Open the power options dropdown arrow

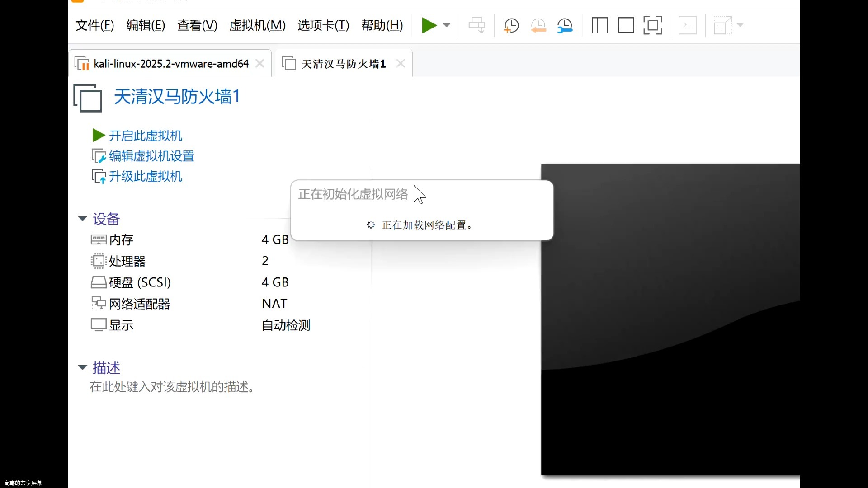(x=447, y=25)
